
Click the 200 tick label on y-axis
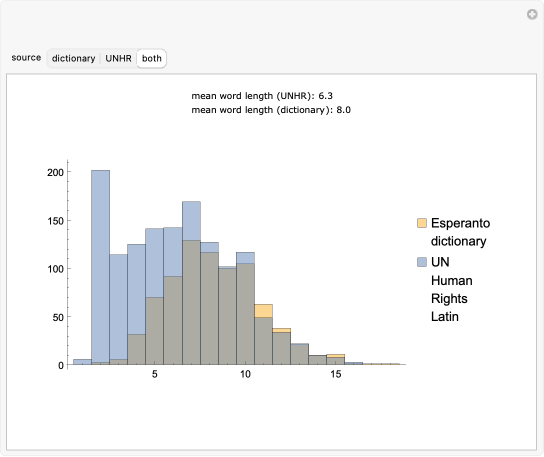tap(55, 172)
